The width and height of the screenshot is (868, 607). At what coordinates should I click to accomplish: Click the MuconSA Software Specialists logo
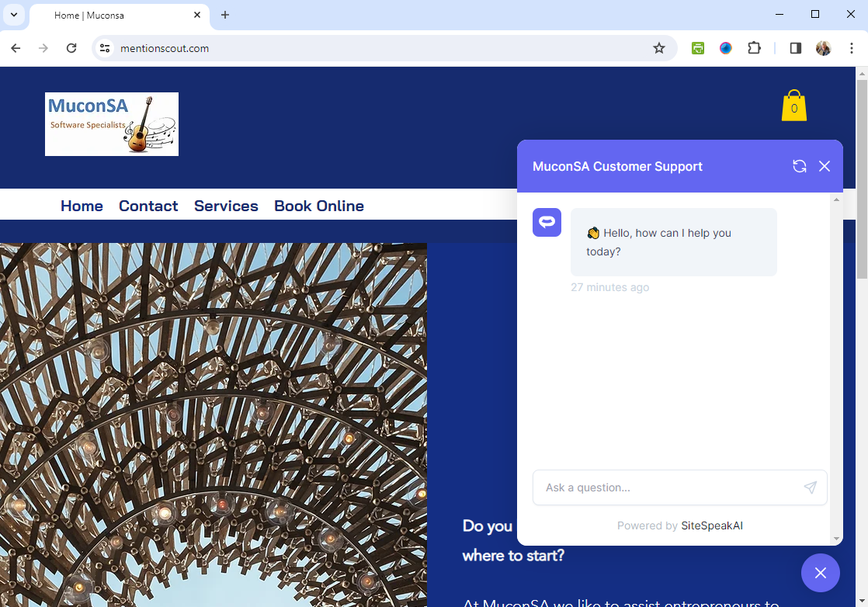[112, 124]
